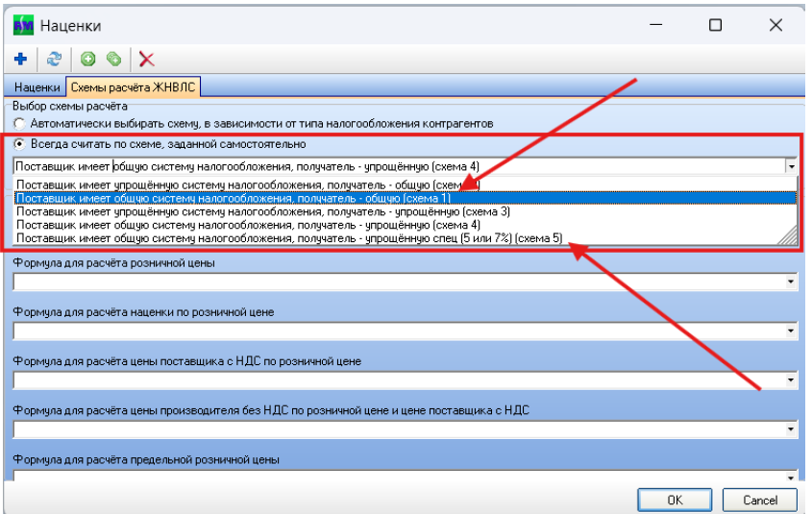Click the double green plus circle icon

pyautogui.click(x=114, y=60)
